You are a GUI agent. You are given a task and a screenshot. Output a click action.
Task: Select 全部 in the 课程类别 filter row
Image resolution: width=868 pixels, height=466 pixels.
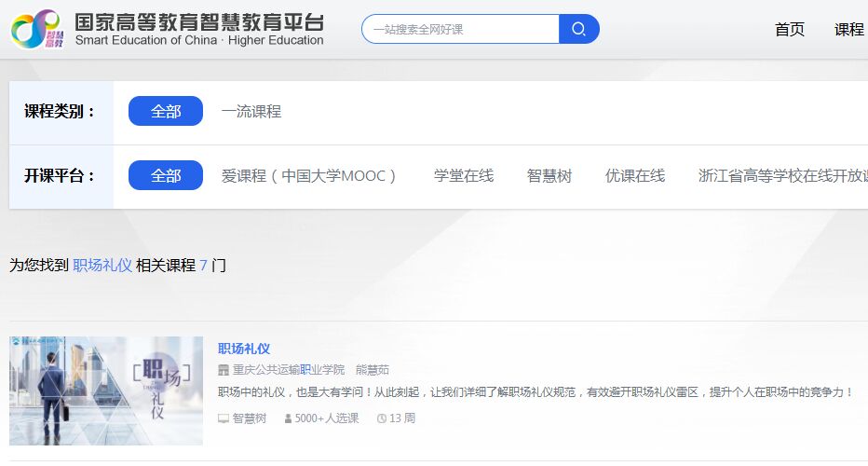click(166, 111)
